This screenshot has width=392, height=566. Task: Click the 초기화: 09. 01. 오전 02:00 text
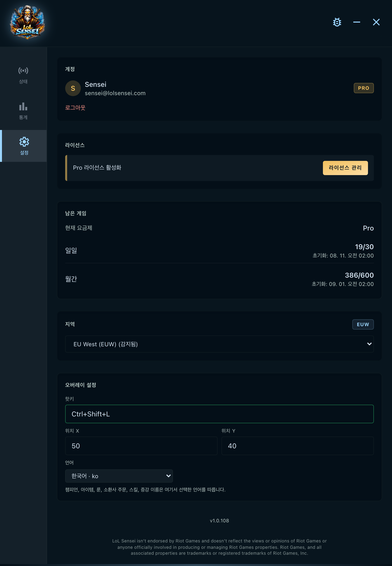(342, 284)
